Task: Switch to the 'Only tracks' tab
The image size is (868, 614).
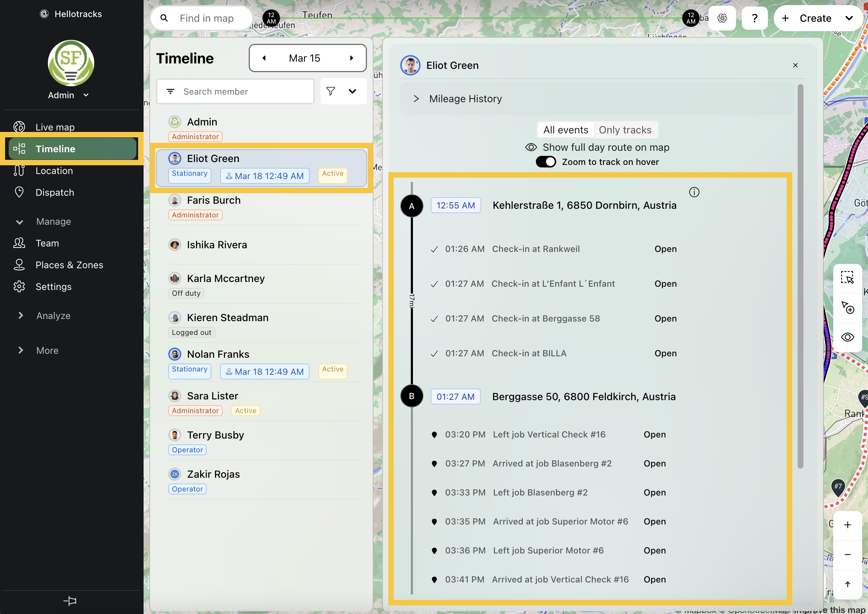Action: tap(625, 130)
